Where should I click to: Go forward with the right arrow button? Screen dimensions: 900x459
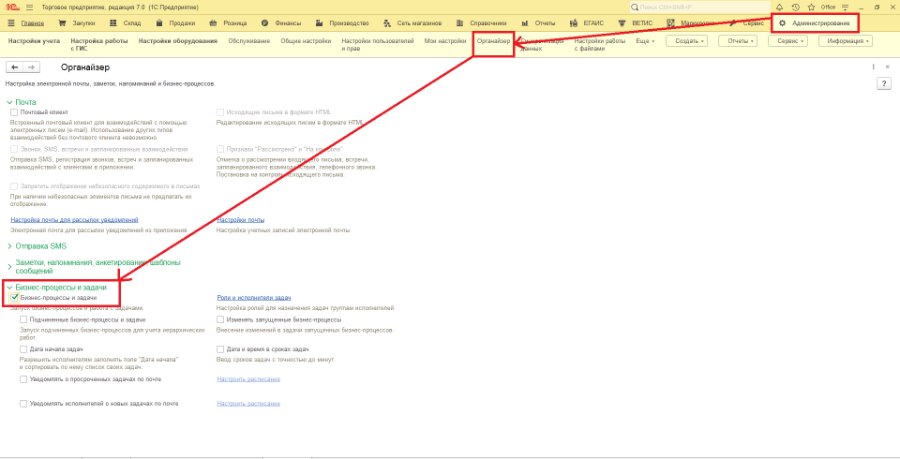(x=32, y=67)
